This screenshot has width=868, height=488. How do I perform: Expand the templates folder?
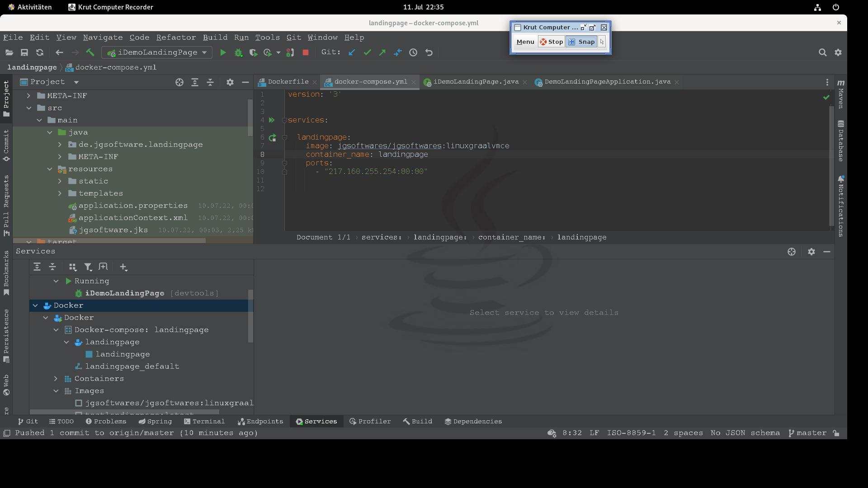60,193
